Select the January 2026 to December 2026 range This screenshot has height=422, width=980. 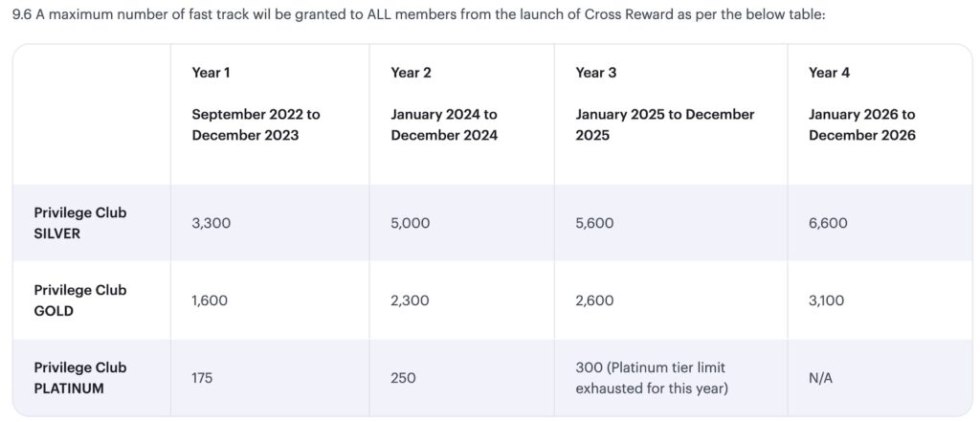(x=861, y=124)
